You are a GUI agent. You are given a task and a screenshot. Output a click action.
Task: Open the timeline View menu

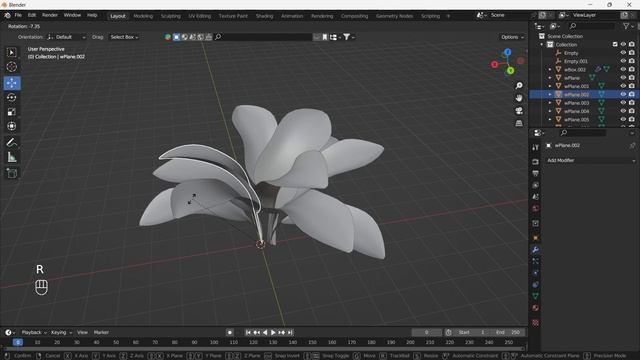82,332
